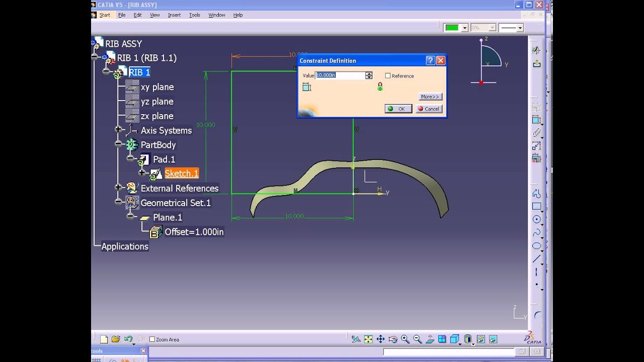Select the Point sketch tool
644x362 pixels.
[536, 285]
